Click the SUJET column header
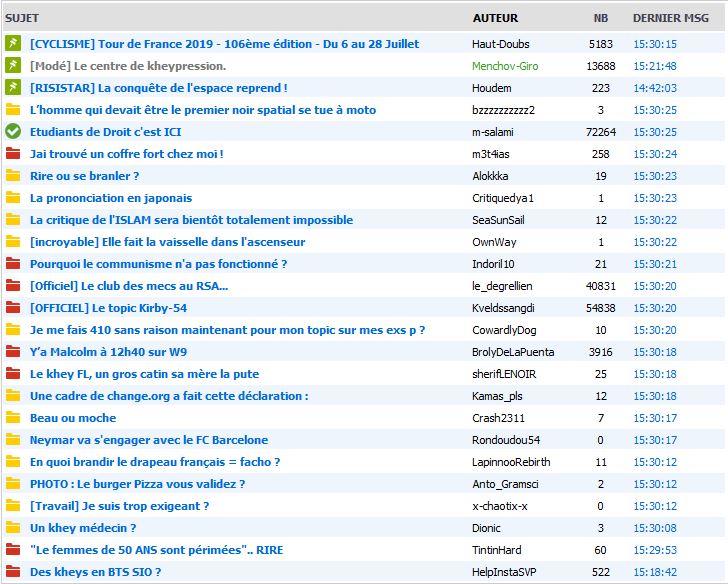 [x=22, y=18]
